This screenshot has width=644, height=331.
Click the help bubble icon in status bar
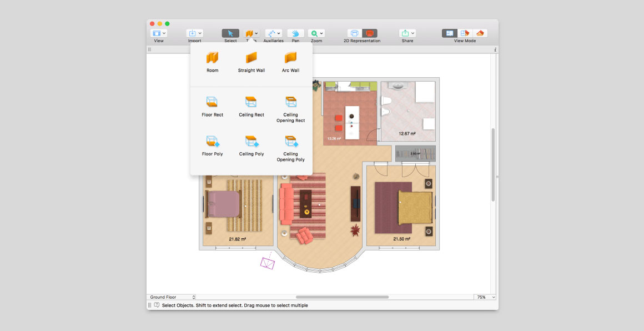[x=157, y=305]
